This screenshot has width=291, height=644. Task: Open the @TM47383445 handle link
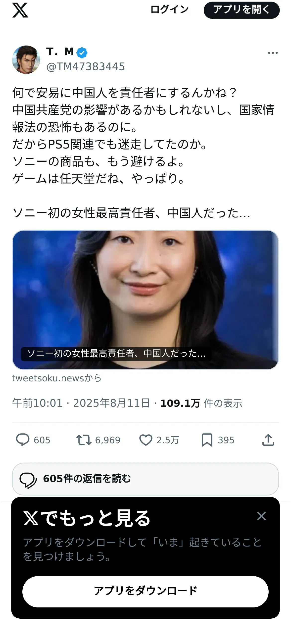tap(86, 66)
